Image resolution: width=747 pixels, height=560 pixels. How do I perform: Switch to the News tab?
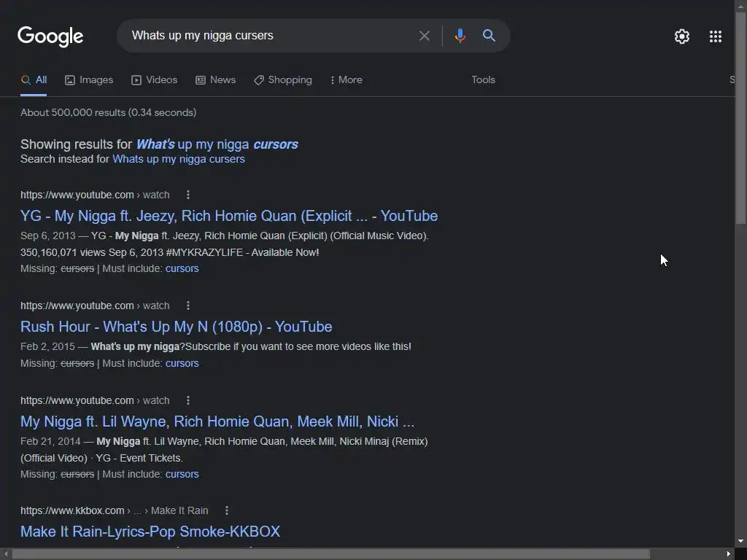pos(216,80)
